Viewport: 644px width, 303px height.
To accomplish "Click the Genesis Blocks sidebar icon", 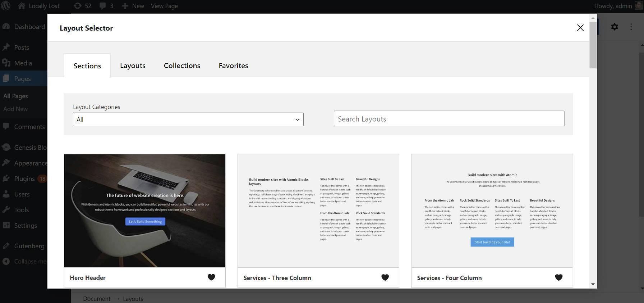I will click(x=6, y=147).
